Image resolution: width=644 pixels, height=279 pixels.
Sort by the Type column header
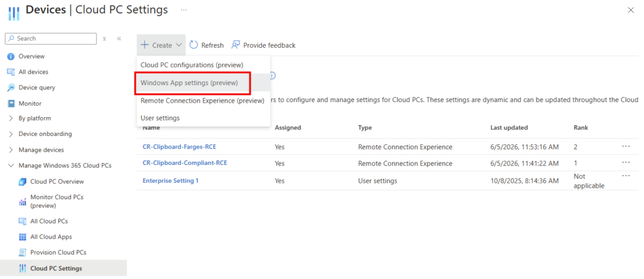click(365, 128)
